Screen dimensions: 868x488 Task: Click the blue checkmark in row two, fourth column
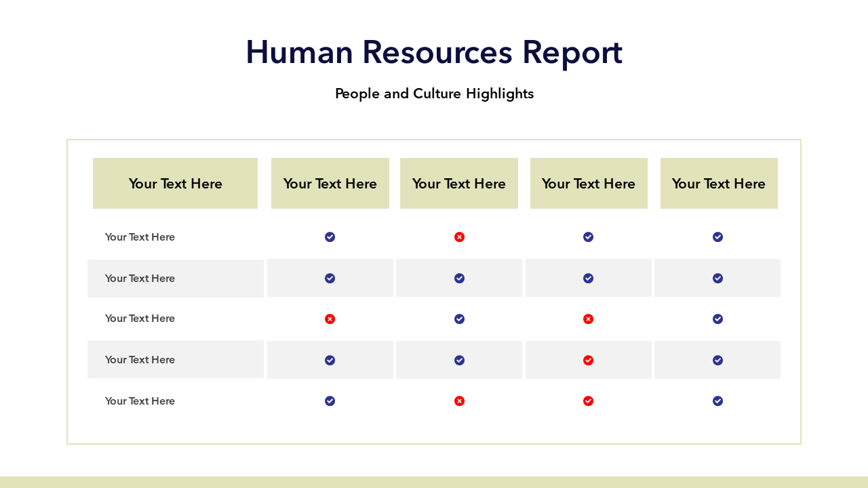(588, 279)
